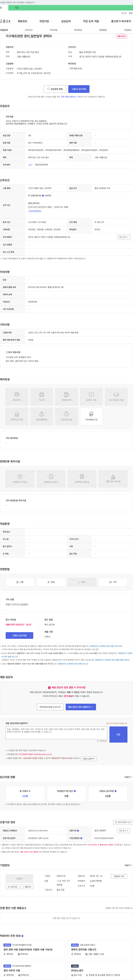This screenshot has height=980, width=133.
Task: Click the 거짓구인광고 신고 button
Action: [x=123, y=822]
